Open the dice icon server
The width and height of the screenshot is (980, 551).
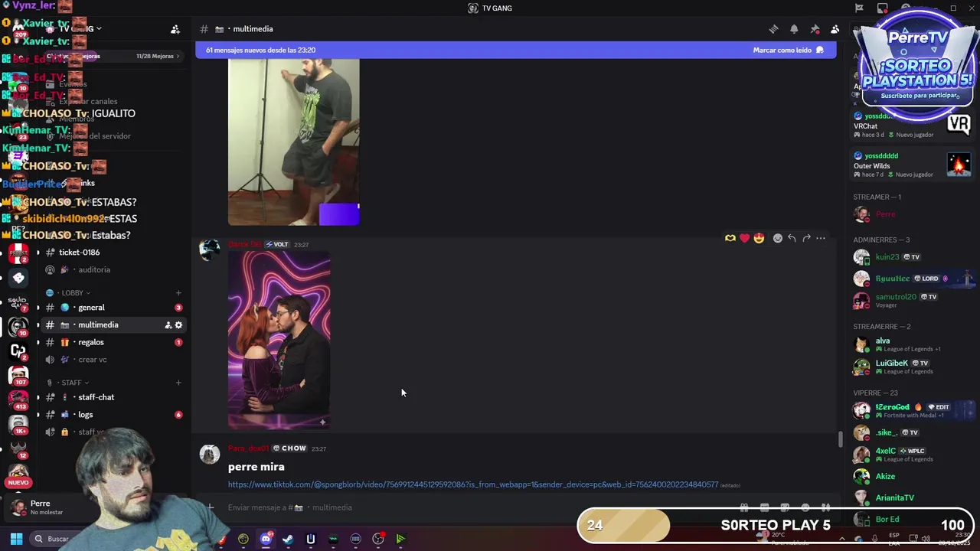[x=18, y=278]
